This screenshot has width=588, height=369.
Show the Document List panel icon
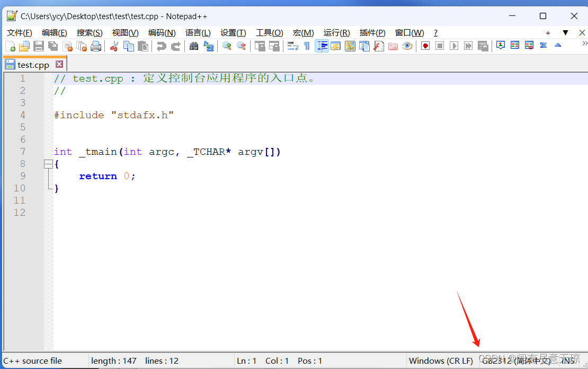coord(364,46)
